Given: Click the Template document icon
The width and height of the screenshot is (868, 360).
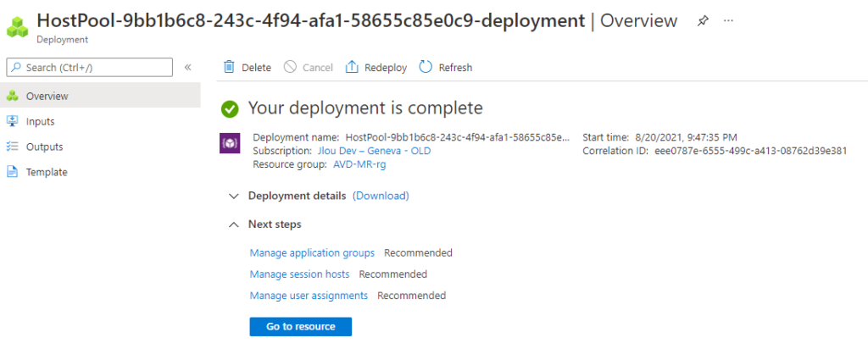Looking at the screenshot, I should click(12, 172).
